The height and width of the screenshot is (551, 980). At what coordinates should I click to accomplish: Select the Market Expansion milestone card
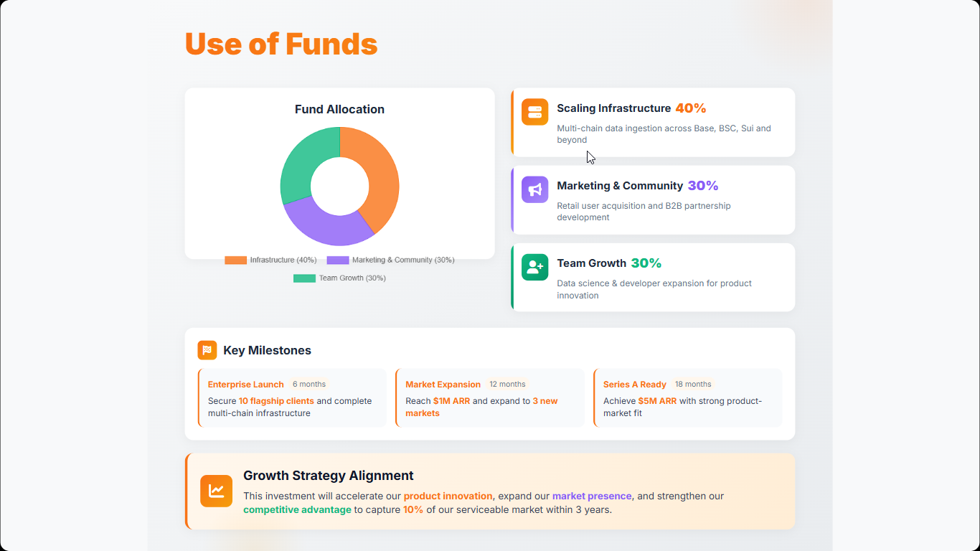pyautogui.click(x=490, y=398)
